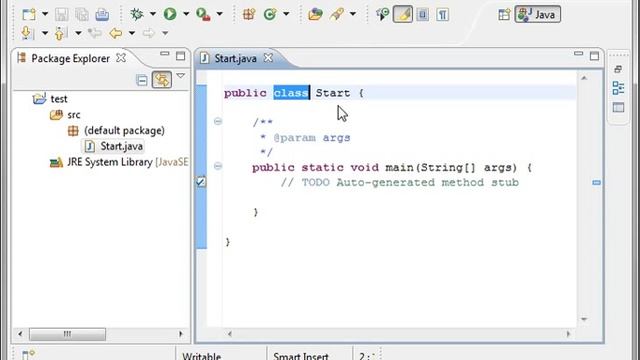Click the 'main' method name in code
This screenshot has width=640, height=360.
click(x=400, y=168)
